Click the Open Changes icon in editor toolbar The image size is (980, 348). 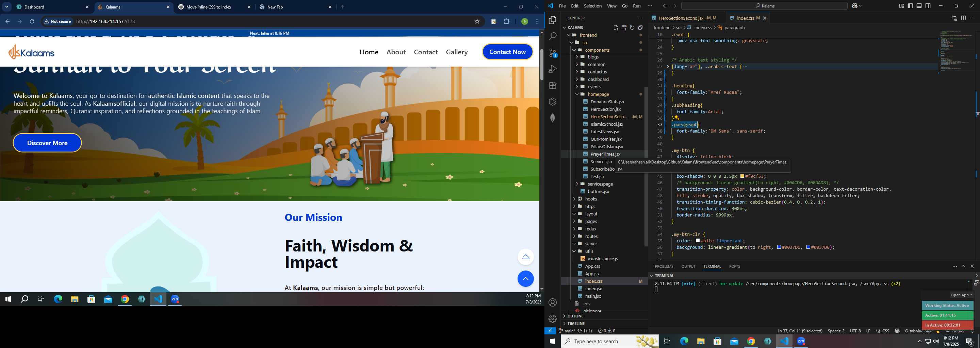[x=954, y=18]
